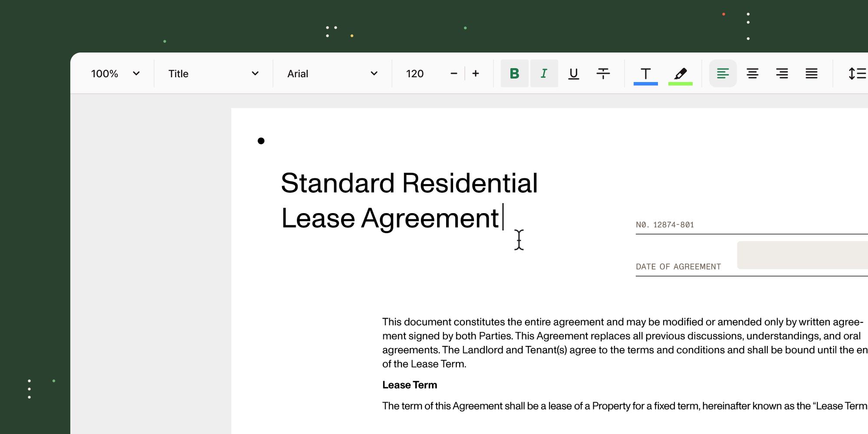
Task: Toggle underline formatting
Action: 573,73
